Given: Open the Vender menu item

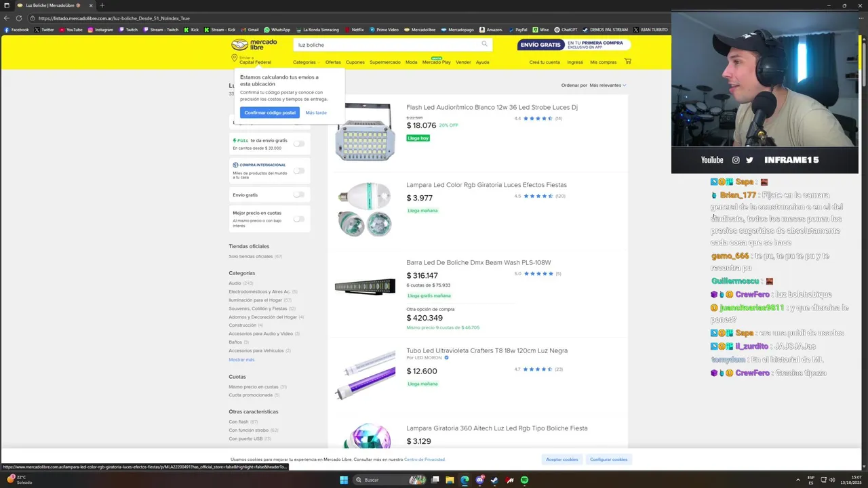Looking at the screenshot, I should 463,62.
